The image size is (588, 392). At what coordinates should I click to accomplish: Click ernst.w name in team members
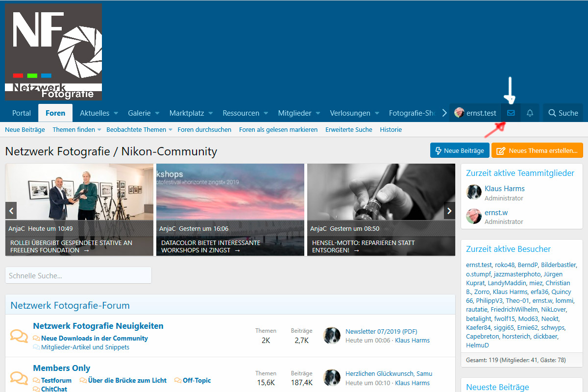[x=496, y=213]
